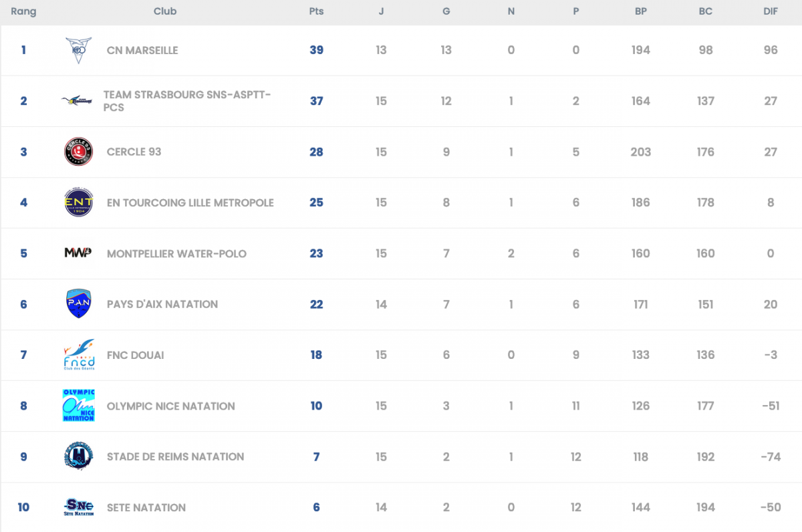Click the FNC Douai logo
Viewport: 802px width, 532px height.
[78, 355]
